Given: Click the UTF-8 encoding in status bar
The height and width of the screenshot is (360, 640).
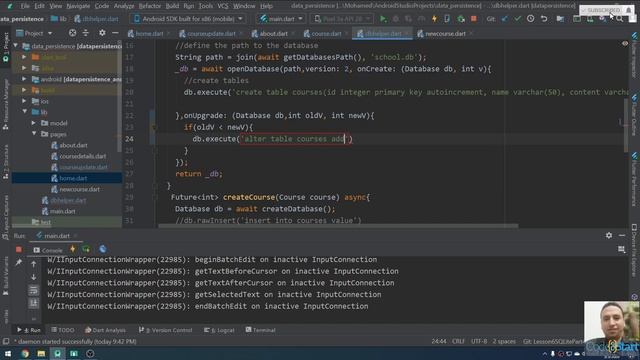Looking at the screenshot, I should pyautogui.click(x=479, y=341).
